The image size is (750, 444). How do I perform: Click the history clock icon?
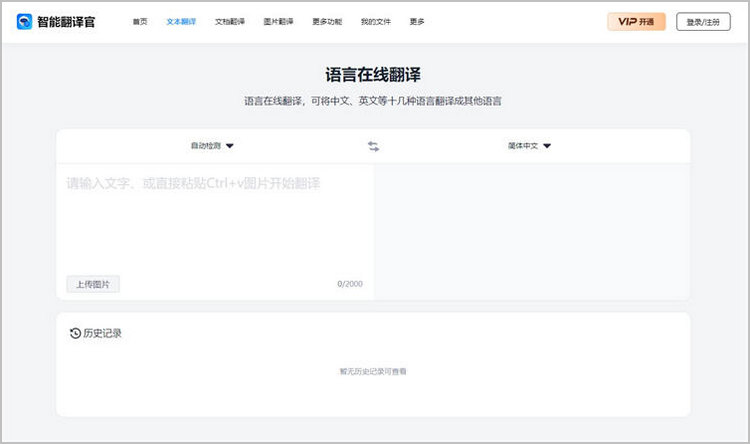75,333
